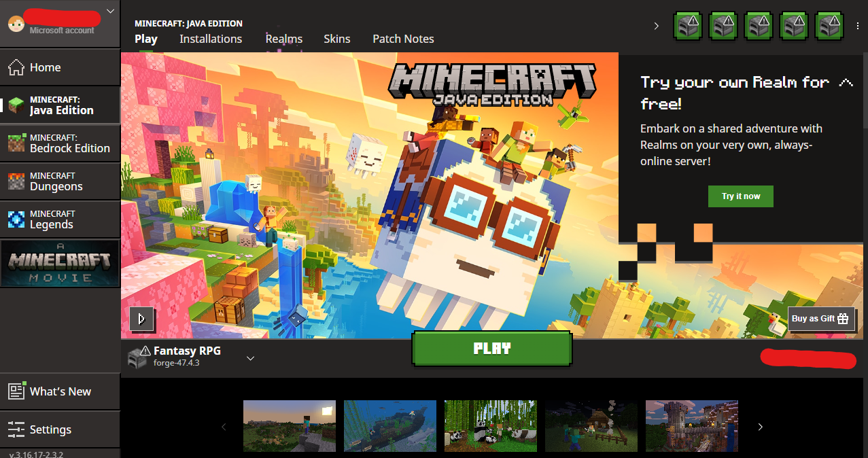The image size is (868, 458).
Task: Open the Home page in sidebar
Action: pyautogui.click(x=60, y=67)
